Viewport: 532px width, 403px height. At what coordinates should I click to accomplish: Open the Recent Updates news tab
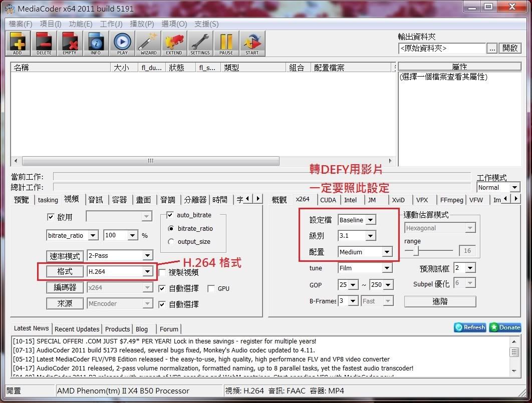coord(77,329)
